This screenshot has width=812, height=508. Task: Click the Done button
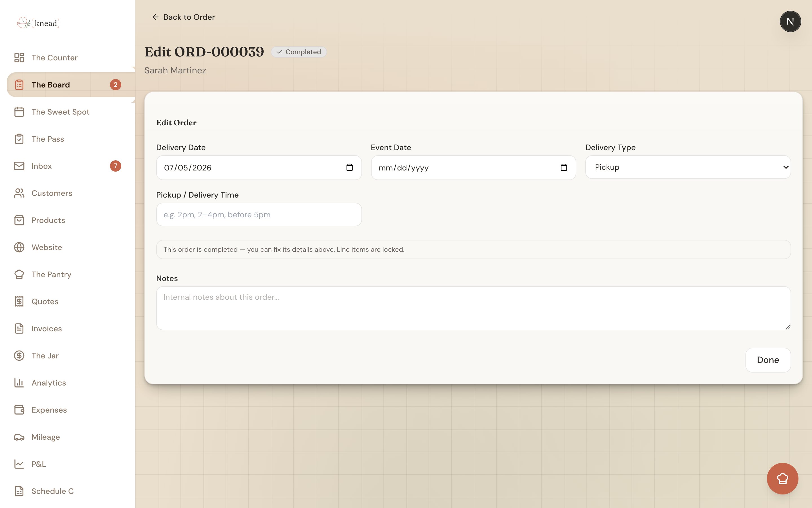[x=768, y=360]
